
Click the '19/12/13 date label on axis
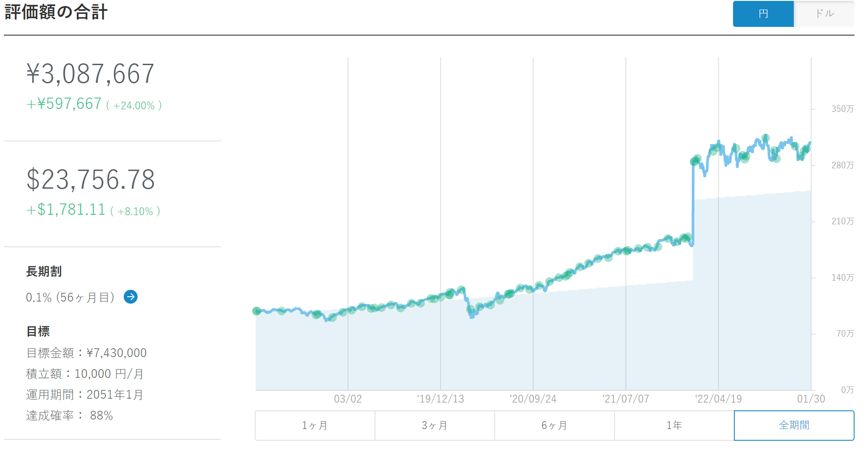click(x=441, y=399)
